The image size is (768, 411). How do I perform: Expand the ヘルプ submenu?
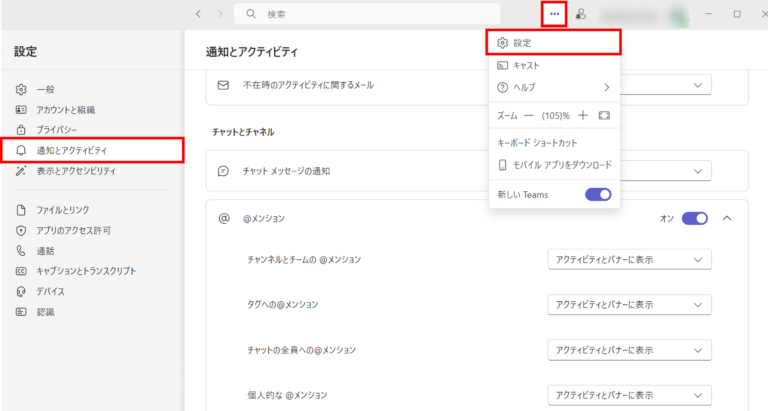tap(554, 87)
